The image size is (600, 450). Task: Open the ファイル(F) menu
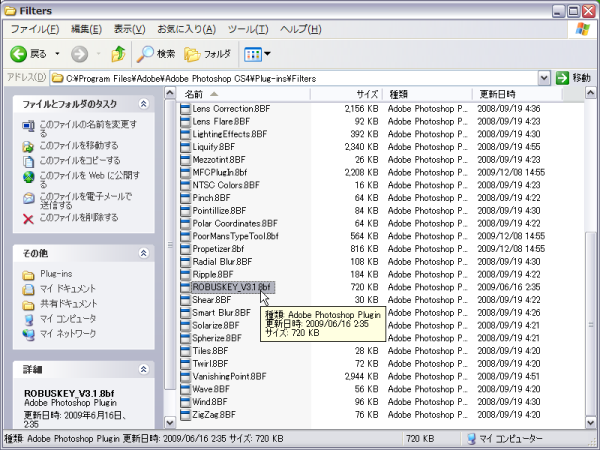[x=35, y=29]
